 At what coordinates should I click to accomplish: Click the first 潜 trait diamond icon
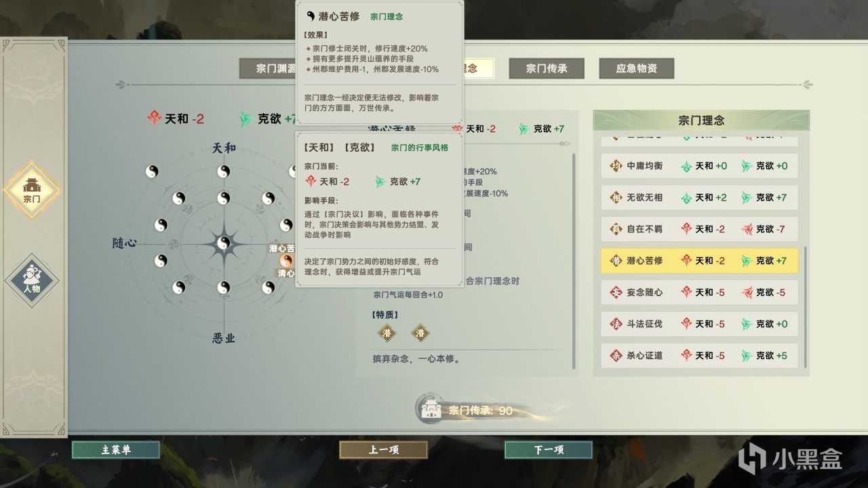click(387, 333)
